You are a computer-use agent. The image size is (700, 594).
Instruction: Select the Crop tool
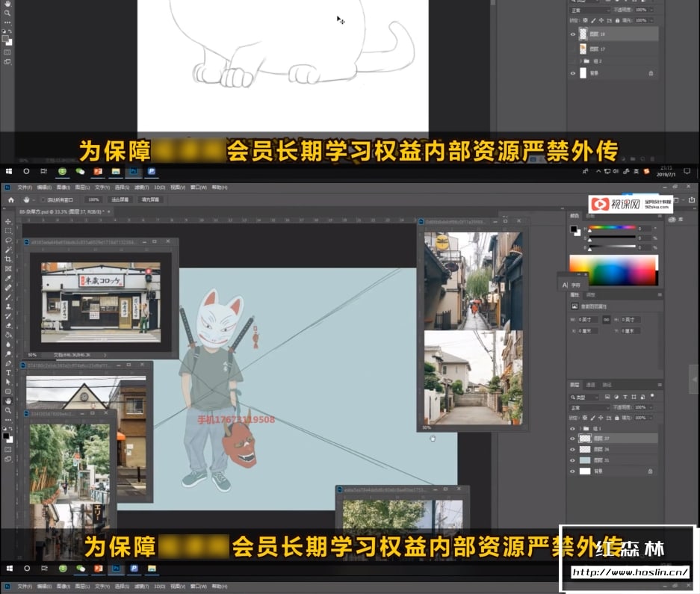coord(8,259)
